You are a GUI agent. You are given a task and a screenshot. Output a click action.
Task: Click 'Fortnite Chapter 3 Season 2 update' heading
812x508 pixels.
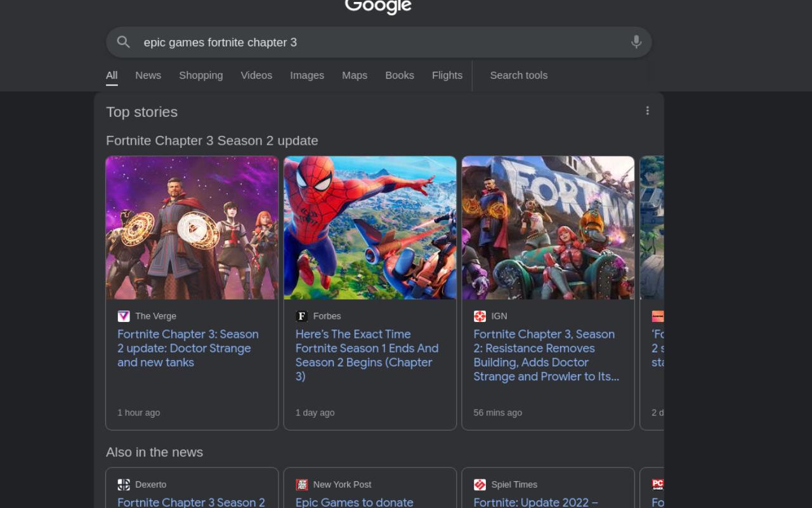click(x=212, y=140)
